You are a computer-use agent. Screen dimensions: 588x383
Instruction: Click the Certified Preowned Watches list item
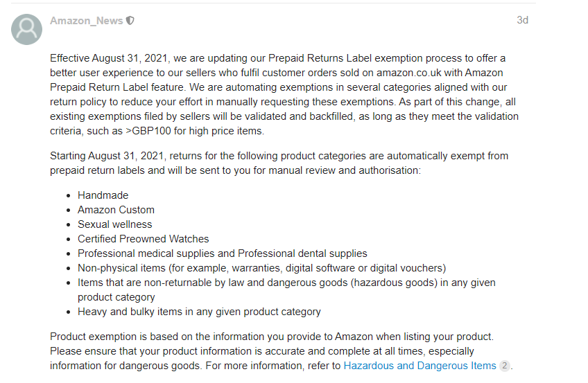coord(144,239)
